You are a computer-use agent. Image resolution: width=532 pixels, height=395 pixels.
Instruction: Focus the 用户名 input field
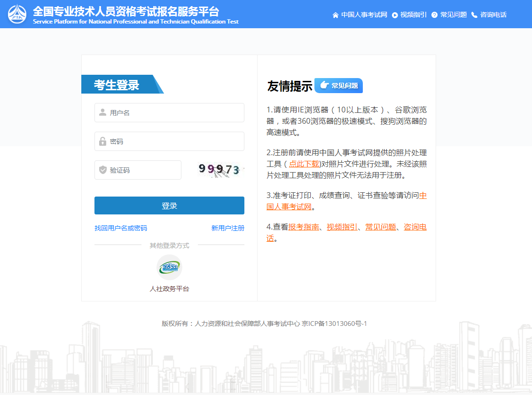[169, 113]
